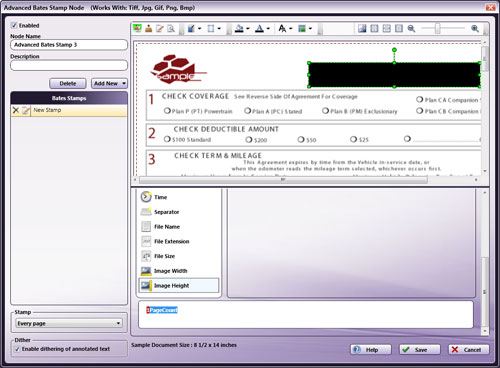
Task: Select the Image Height field item
Action: point(179,286)
